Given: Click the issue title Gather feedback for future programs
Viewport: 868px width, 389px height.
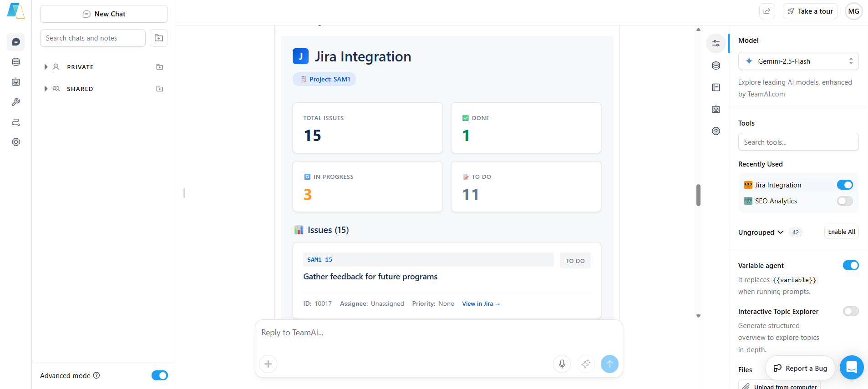Looking at the screenshot, I should coord(371,277).
